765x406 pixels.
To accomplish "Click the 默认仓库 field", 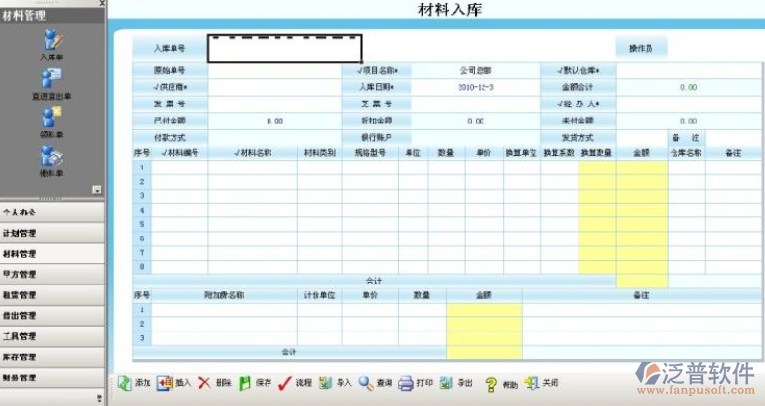I will [688, 71].
